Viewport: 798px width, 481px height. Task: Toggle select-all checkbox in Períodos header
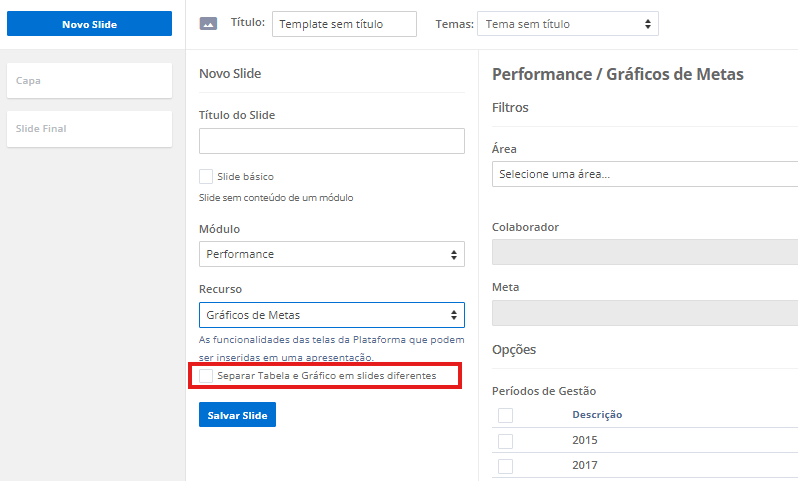pos(506,415)
